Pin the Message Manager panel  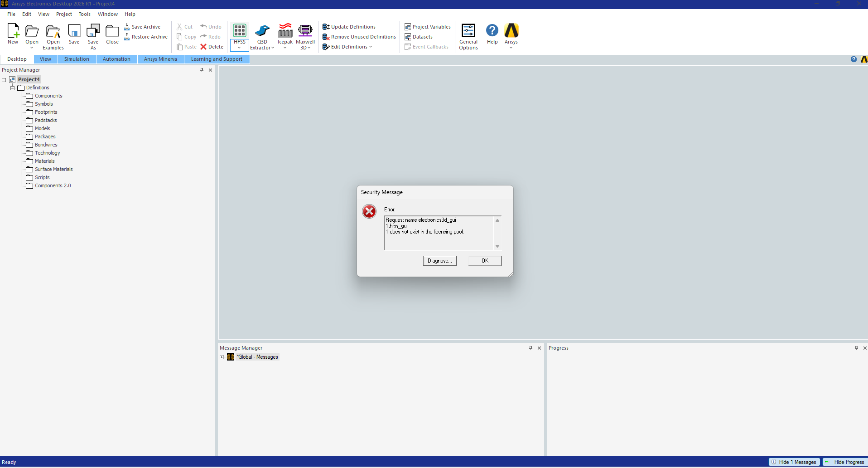click(531, 348)
